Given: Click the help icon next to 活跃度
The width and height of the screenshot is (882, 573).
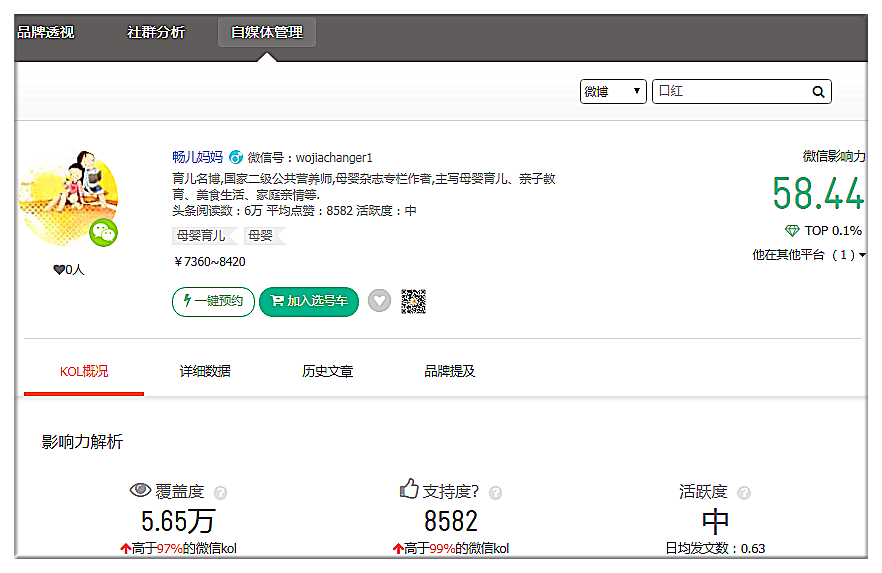Looking at the screenshot, I should point(743,493).
